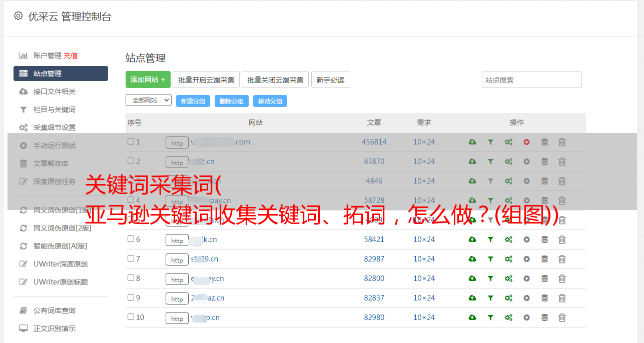Open 文章暂存库 in the sidebar
Image resolution: width=644 pixels, height=343 pixels.
51,163
